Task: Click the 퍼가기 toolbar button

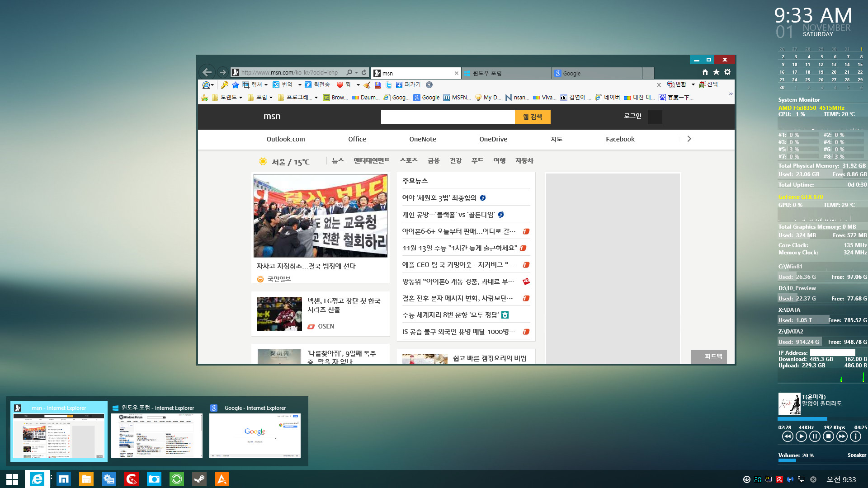Action: [408, 85]
